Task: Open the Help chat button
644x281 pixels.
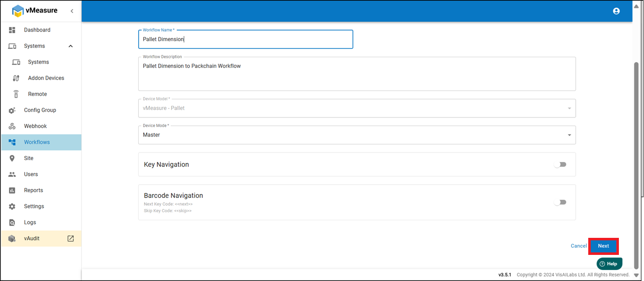Action: coord(609,263)
